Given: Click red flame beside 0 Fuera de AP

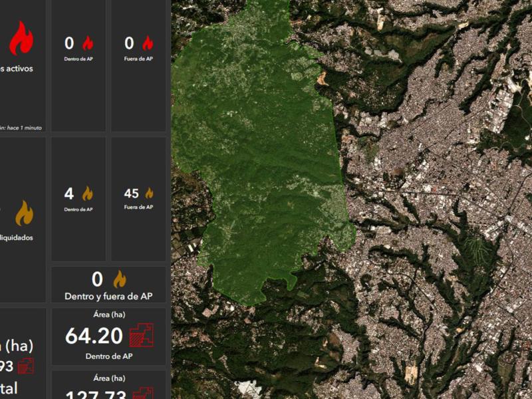Looking at the screenshot, I should 148,44.
